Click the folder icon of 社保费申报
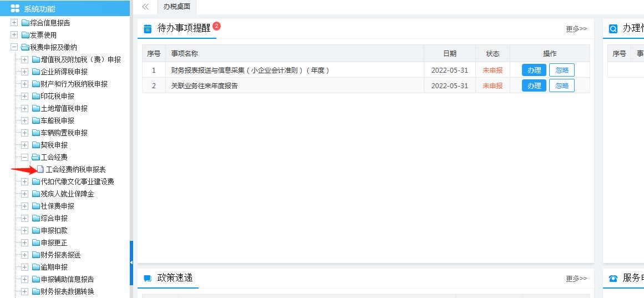The height and width of the screenshot is (298, 644). click(x=36, y=206)
